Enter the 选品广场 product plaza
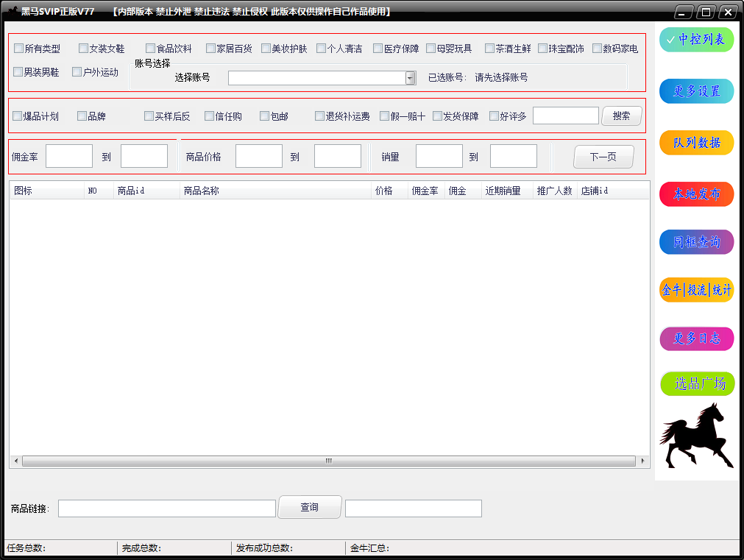This screenshot has height=560, width=744. tap(696, 383)
